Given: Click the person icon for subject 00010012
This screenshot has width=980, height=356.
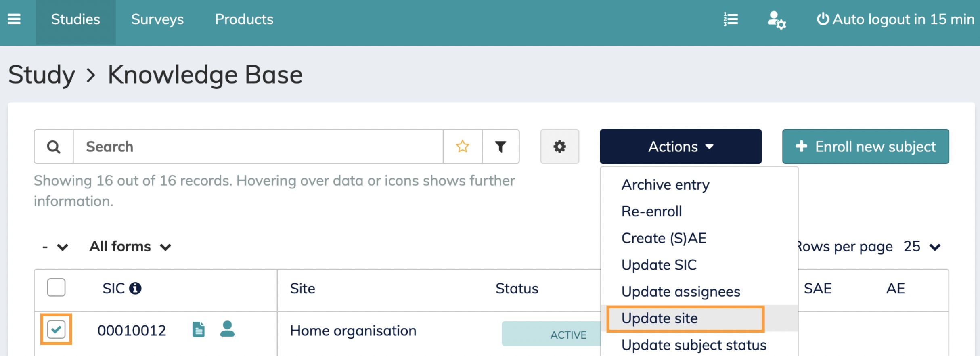Looking at the screenshot, I should pos(227,329).
